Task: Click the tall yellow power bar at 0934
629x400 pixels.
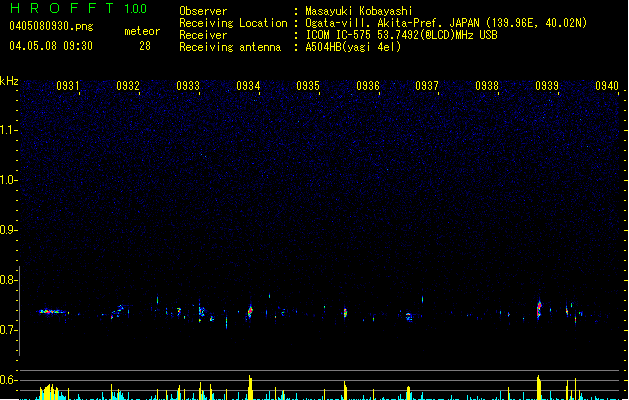Action: tap(250, 387)
